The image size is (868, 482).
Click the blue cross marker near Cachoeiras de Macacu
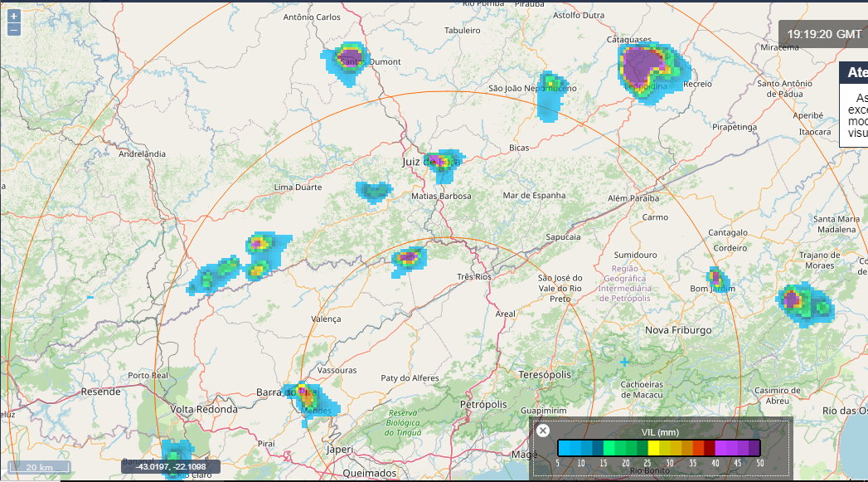tap(624, 363)
